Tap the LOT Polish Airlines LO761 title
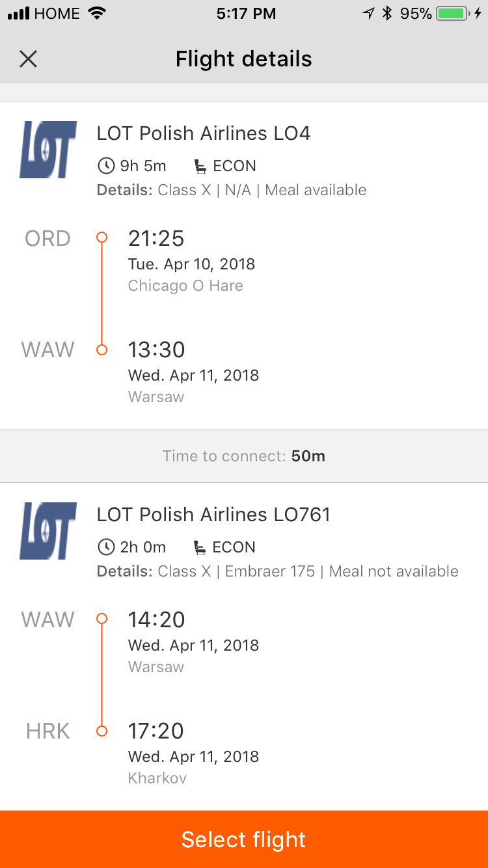The height and width of the screenshot is (868, 488). pyautogui.click(x=213, y=515)
